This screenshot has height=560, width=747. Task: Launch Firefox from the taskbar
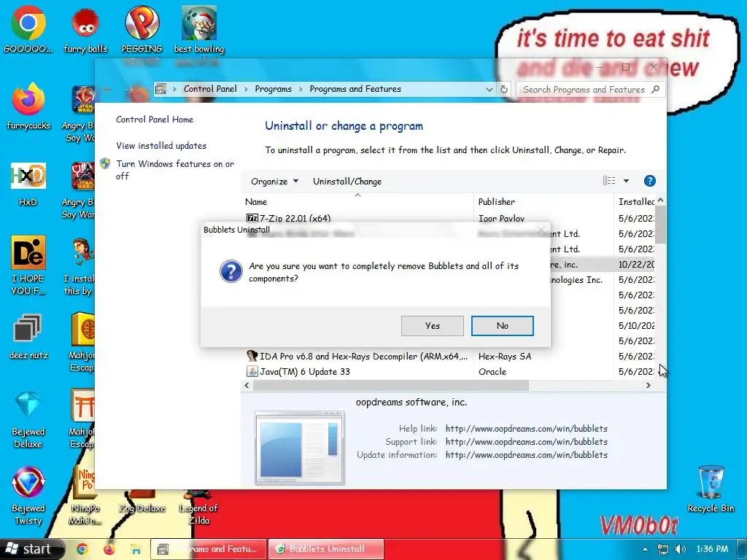[x=109, y=549]
